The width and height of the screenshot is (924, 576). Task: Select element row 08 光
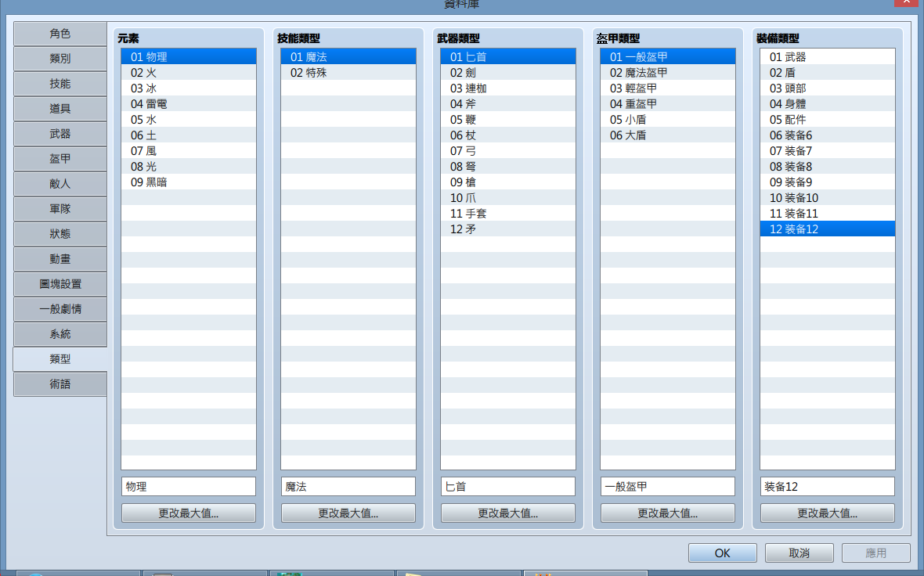(x=189, y=166)
